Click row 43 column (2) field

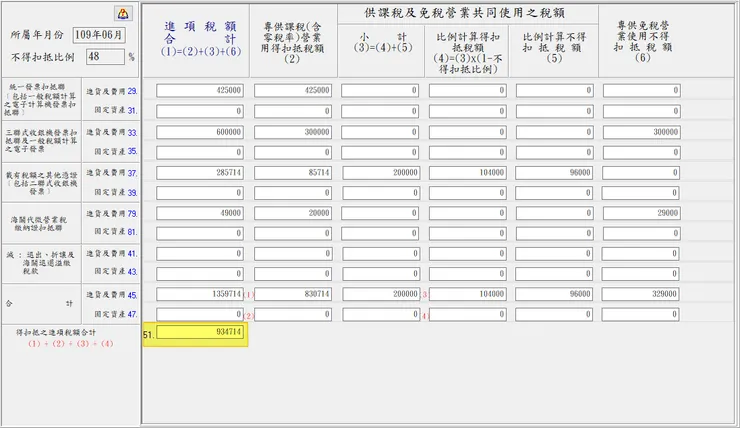point(293,274)
